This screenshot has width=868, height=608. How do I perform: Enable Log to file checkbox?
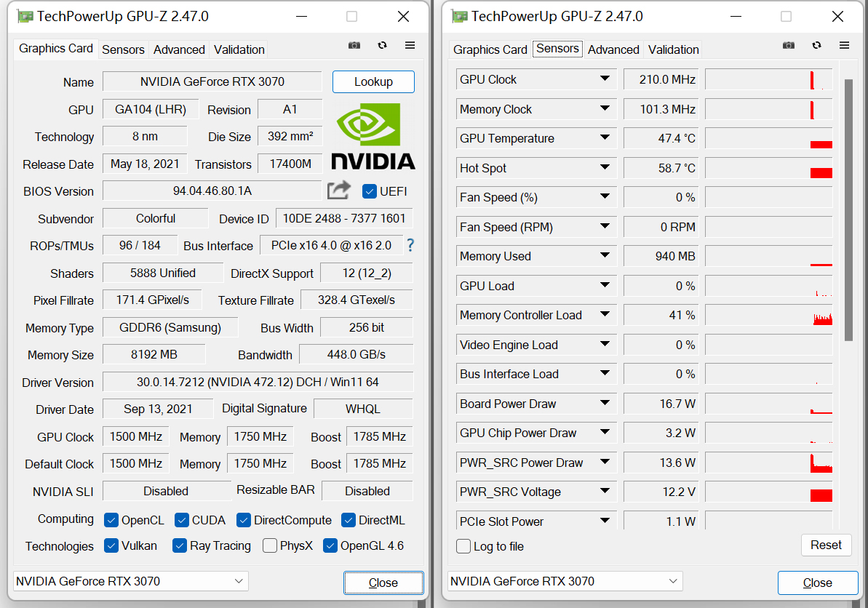(x=463, y=546)
